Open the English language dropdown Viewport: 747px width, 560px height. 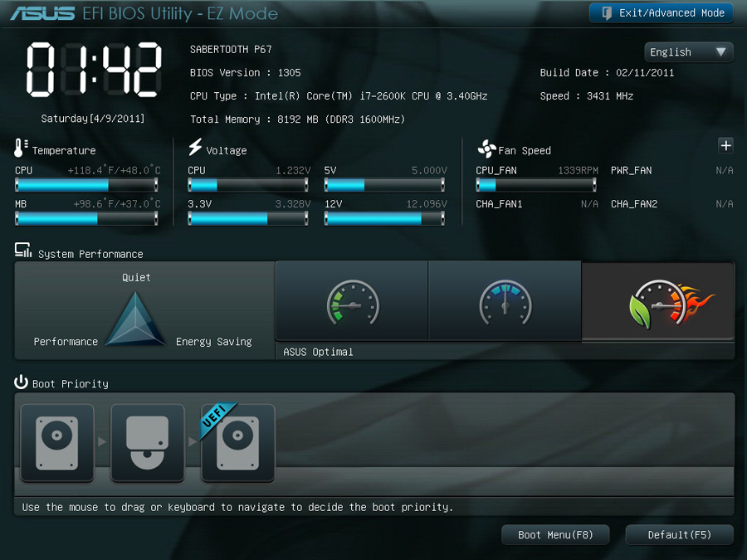coord(688,51)
